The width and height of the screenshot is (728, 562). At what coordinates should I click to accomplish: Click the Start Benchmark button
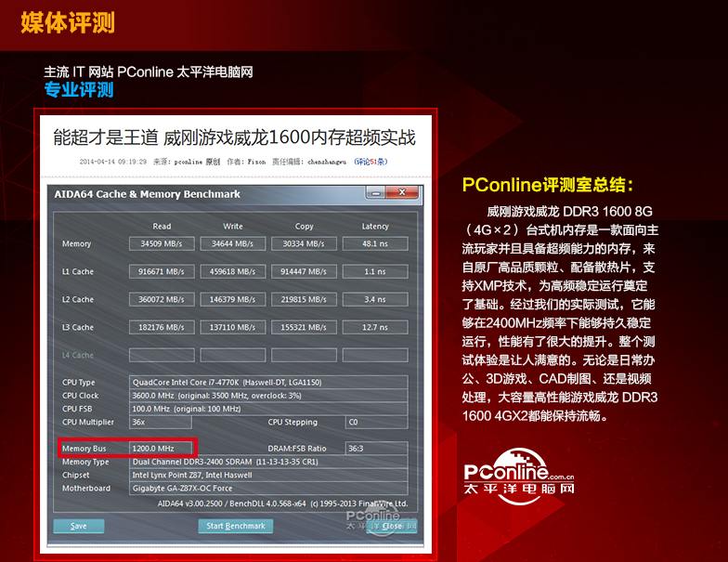235,526
